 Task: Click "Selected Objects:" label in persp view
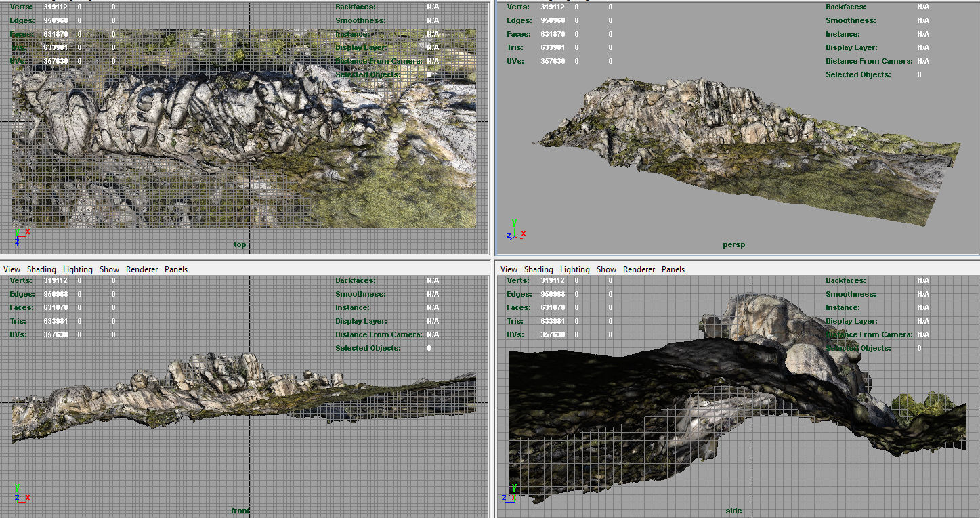(x=858, y=74)
